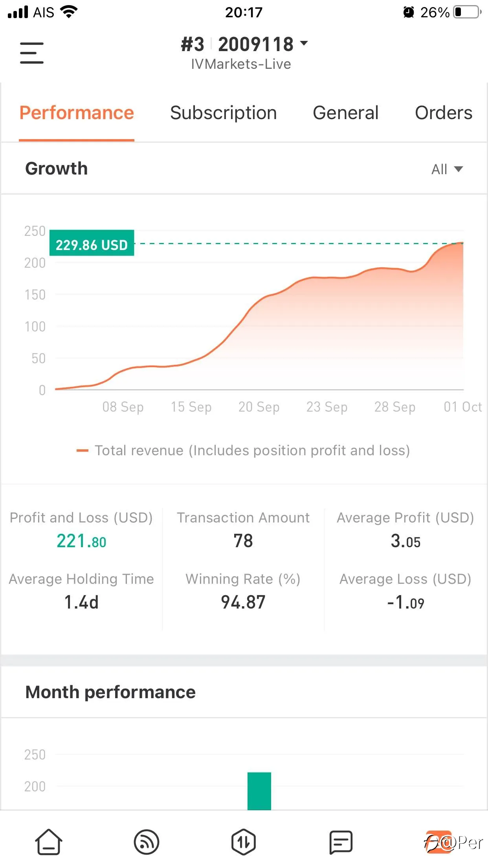The image size is (488, 868).
Task: Open the All time range dropdown
Action: click(447, 169)
